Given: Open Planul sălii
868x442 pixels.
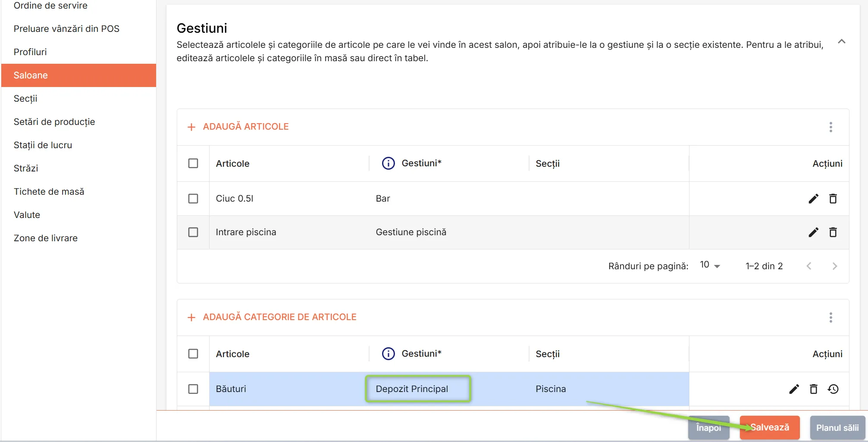Looking at the screenshot, I should (x=837, y=427).
